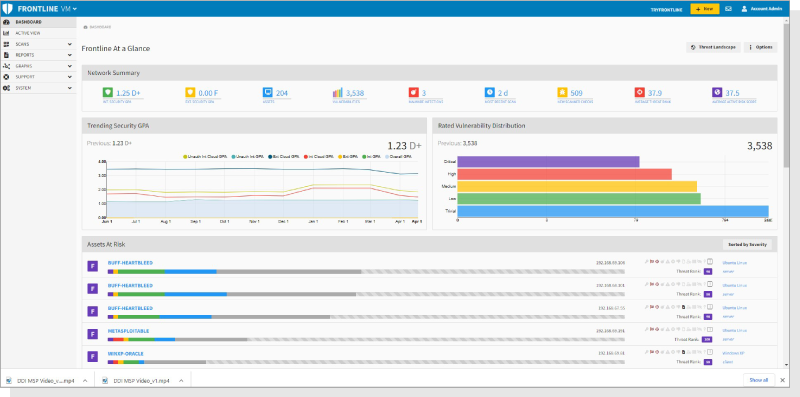Open the WINXP-ORACLE asset link

(x=126, y=354)
